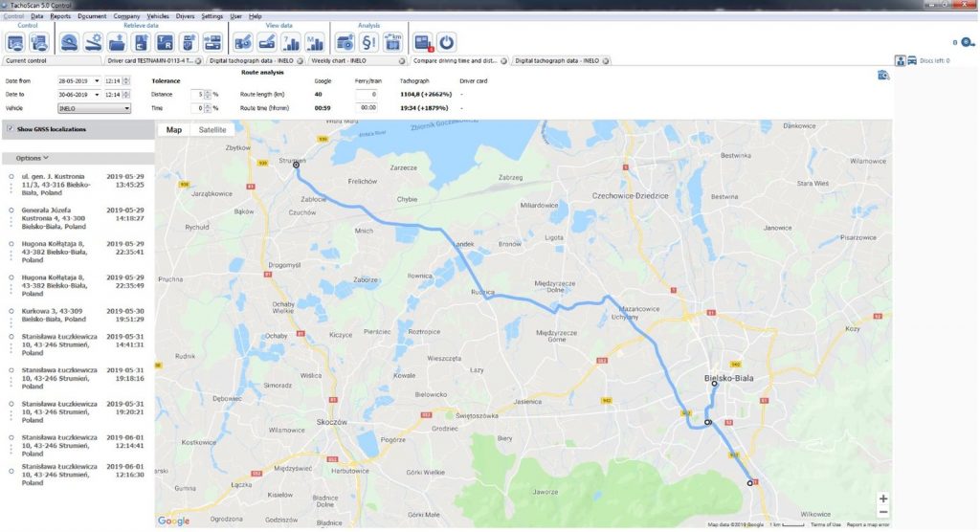Click the magnifier search icon at top right
This screenshot has height=532, width=980.
point(968,42)
